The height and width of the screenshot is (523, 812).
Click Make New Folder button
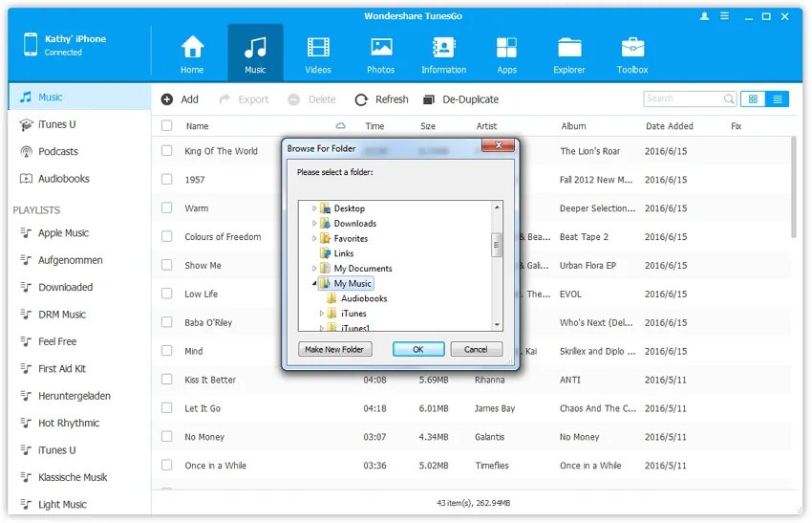(334, 349)
